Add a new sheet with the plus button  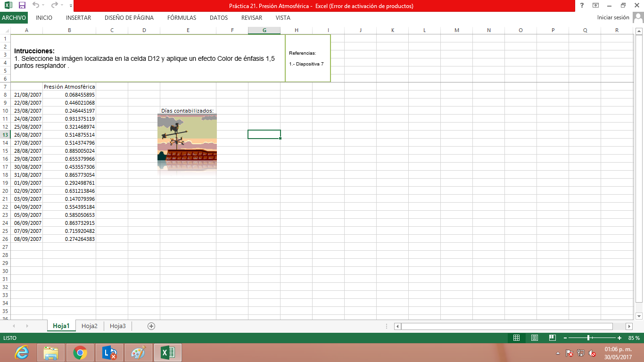(x=151, y=326)
